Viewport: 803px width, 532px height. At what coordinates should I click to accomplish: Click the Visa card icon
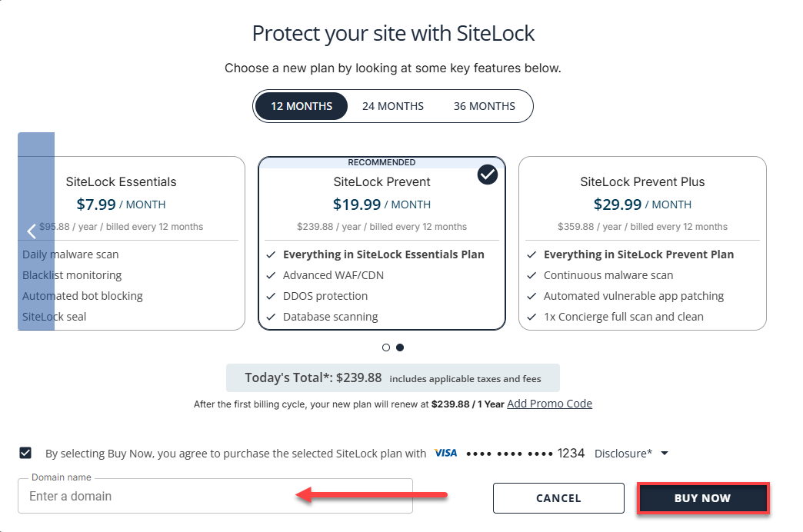[446, 453]
